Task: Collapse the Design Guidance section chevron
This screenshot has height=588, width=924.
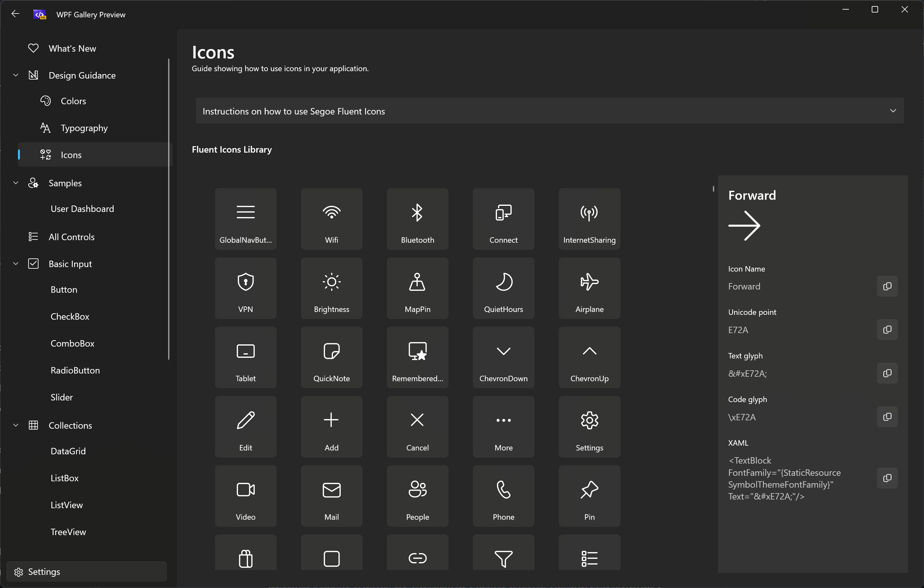Action: [16, 75]
